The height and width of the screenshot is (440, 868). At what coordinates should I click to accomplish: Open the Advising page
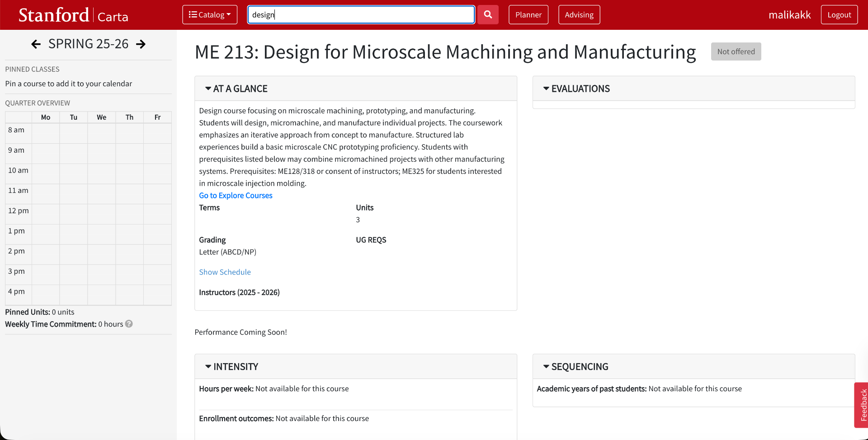tap(579, 14)
